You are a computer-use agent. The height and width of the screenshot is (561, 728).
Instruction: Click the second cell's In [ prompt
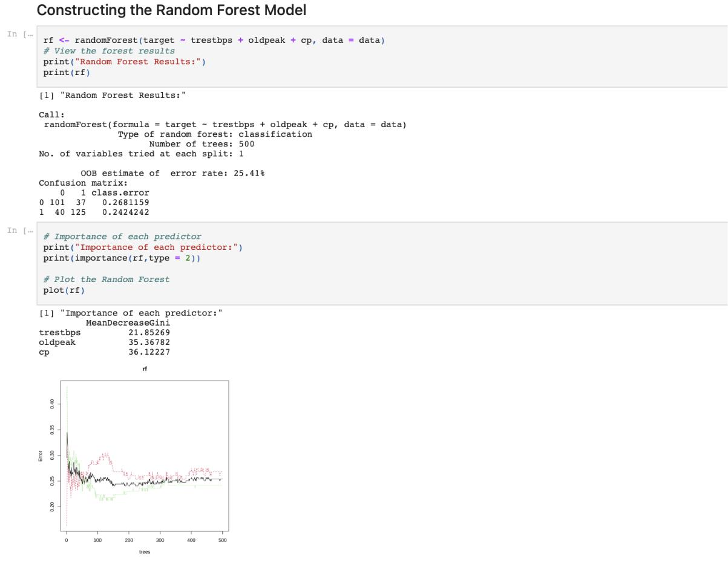tap(19, 231)
